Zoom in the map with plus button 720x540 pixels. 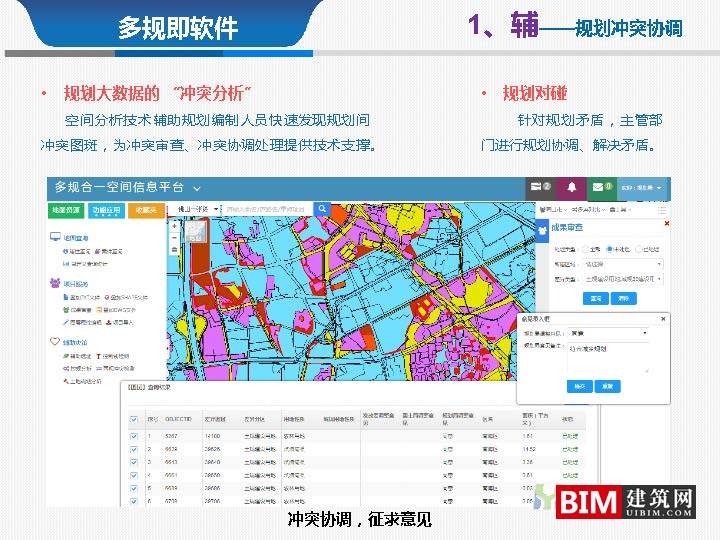coord(175,226)
